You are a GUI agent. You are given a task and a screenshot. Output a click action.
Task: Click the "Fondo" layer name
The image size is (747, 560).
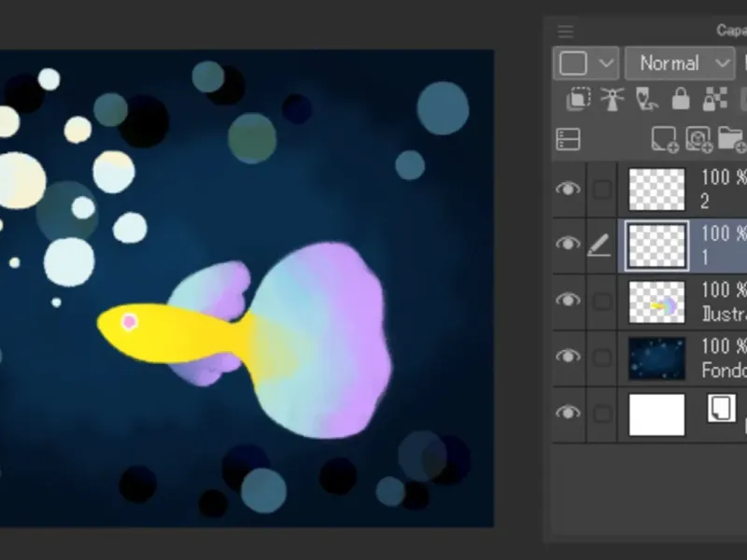point(724,370)
